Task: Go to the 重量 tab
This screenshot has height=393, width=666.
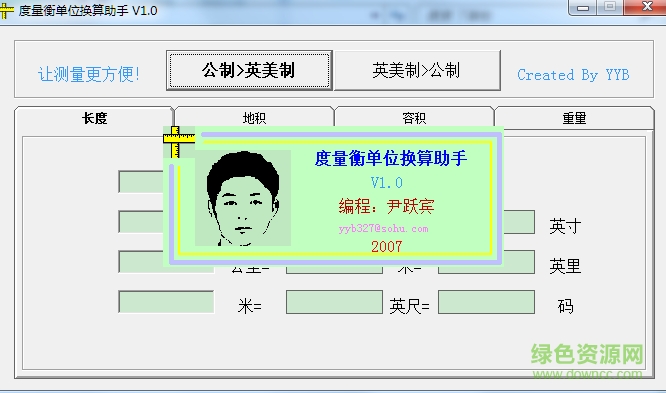Action: (574, 118)
